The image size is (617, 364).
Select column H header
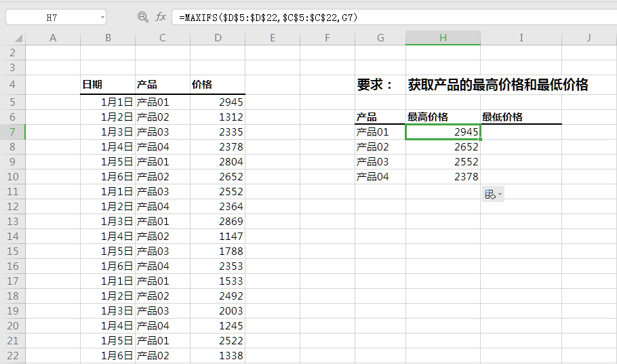(443, 38)
